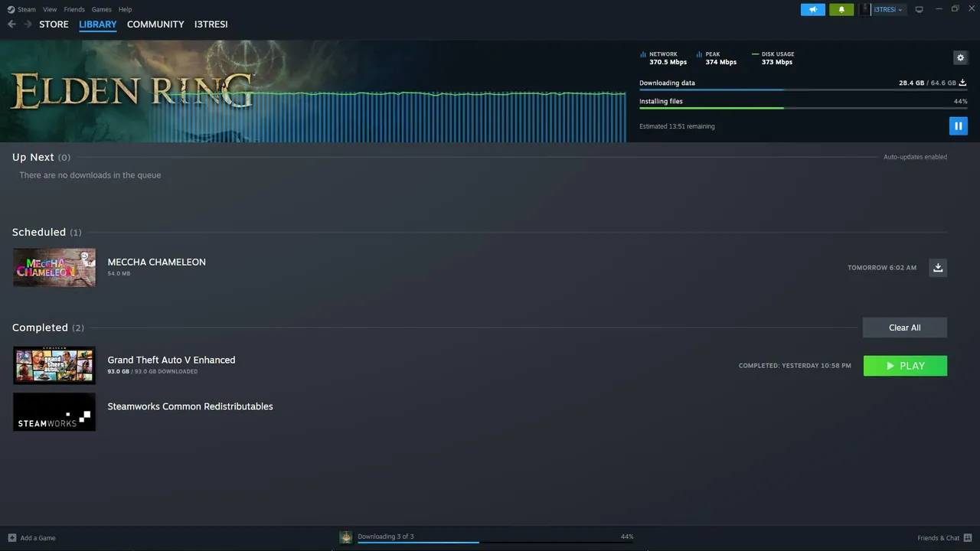Image resolution: width=980 pixels, height=551 pixels.
Task: Click the Network graph legend icon
Action: pos(643,54)
